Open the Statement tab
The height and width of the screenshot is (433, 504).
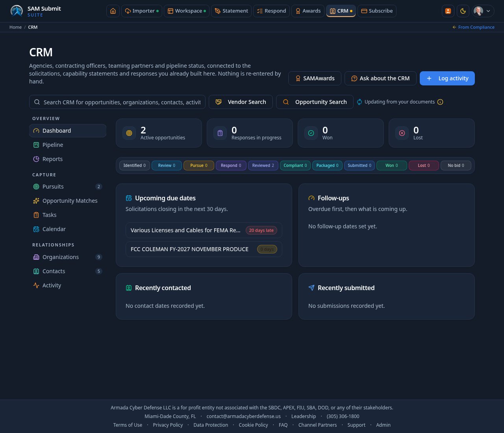(231, 11)
